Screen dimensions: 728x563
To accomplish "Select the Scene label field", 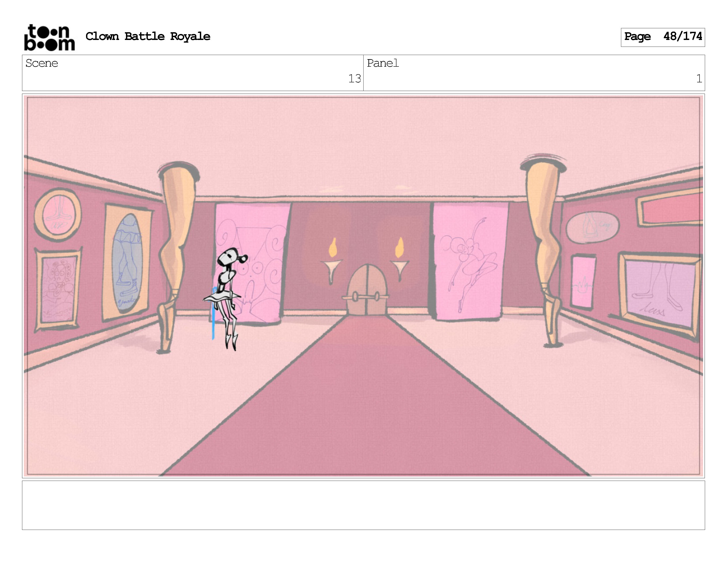I will (x=42, y=63).
